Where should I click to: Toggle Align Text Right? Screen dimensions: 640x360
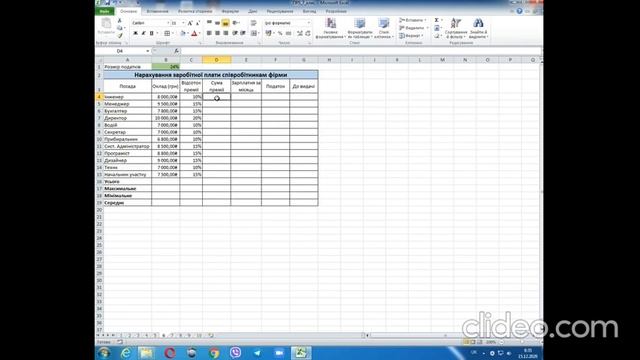225,33
